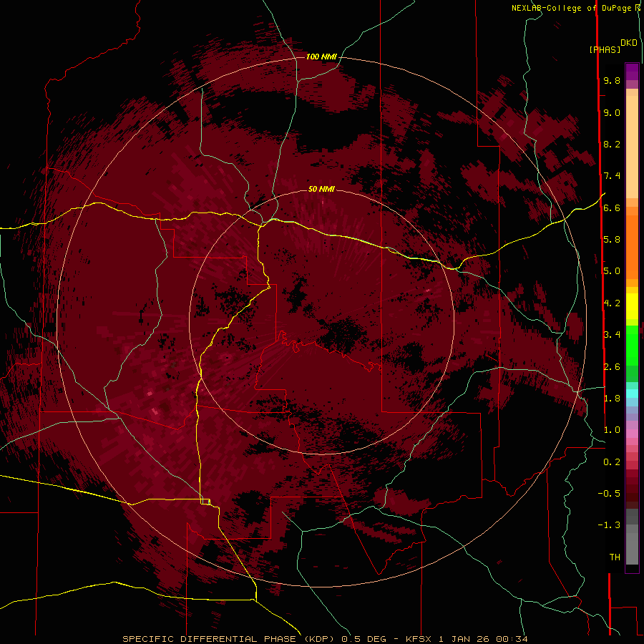
Task: Click the 1.0 color scale value
Action: tap(612, 430)
